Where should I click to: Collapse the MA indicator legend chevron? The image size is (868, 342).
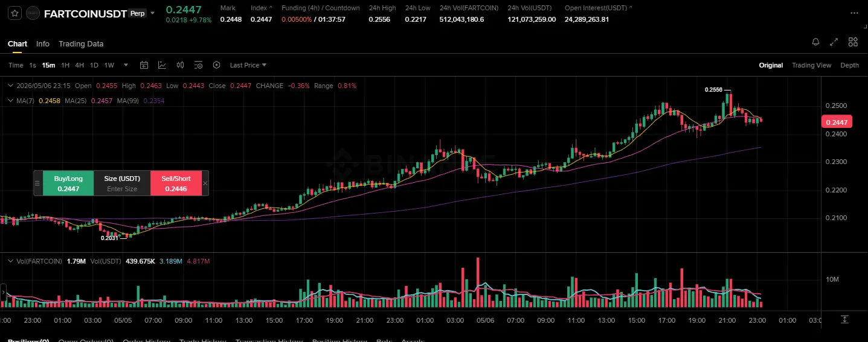coord(10,100)
